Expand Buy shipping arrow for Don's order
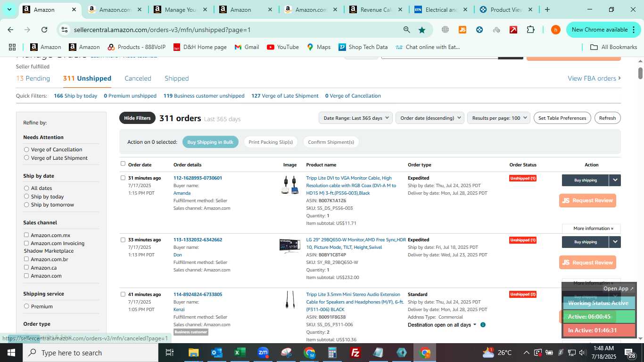The height and width of the screenshot is (362, 644). (x=615, y=242)
